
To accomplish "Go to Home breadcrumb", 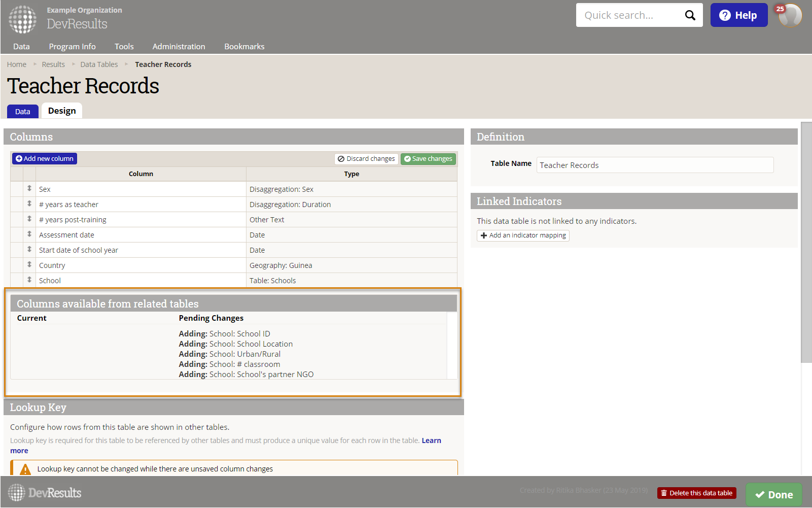I will 17,64.
